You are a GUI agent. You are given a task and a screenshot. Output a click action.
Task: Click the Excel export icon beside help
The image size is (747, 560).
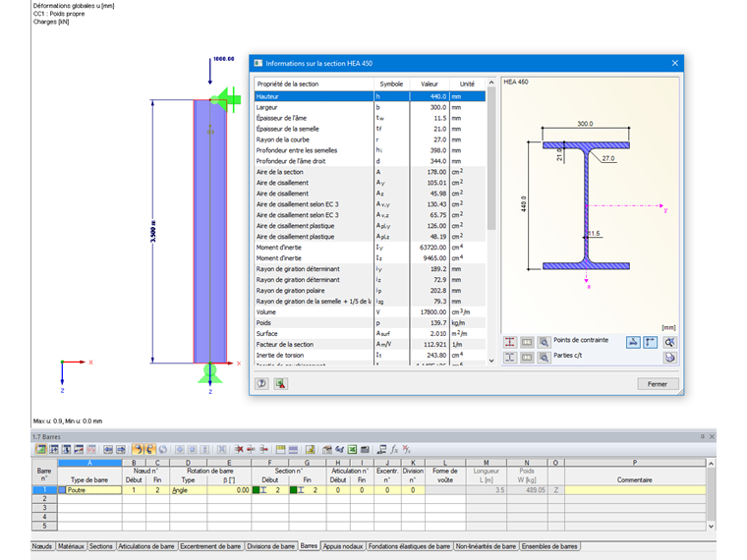tap(280, 384)
